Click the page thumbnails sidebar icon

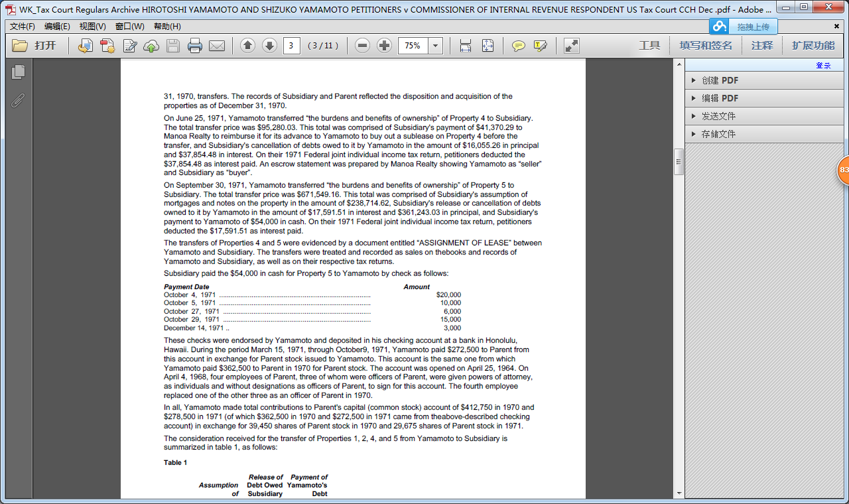[18, 72]
